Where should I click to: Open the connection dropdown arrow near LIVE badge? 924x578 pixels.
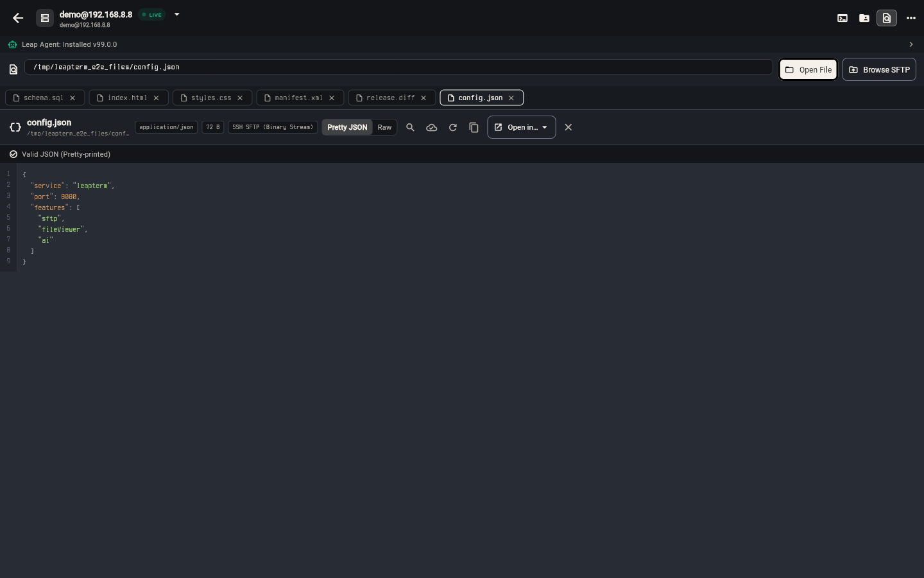(177, 14)
